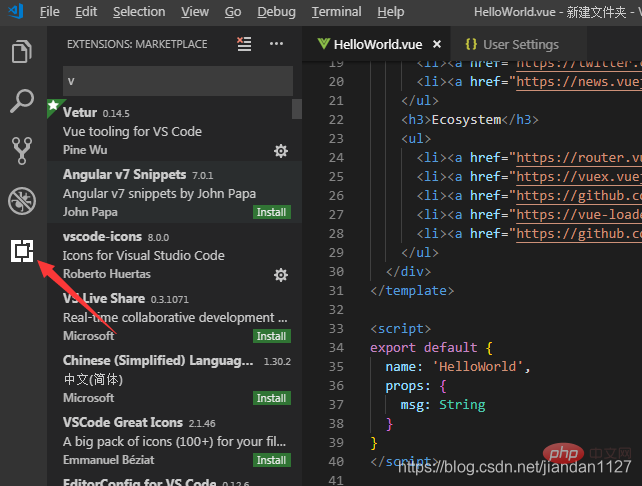Install Chinese (Simplified) Language pack
This screenshot has height=486, width=642.
pyautogui.click(x=272, y=398)
